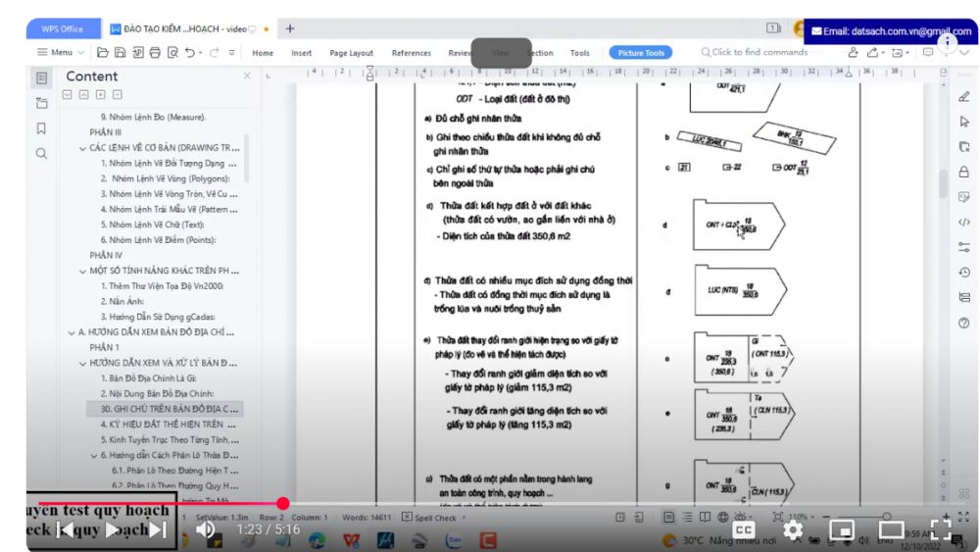Go to the previous video
Image resolution: width=980 pixels, height=552 pixels.
tap(65, 530)
